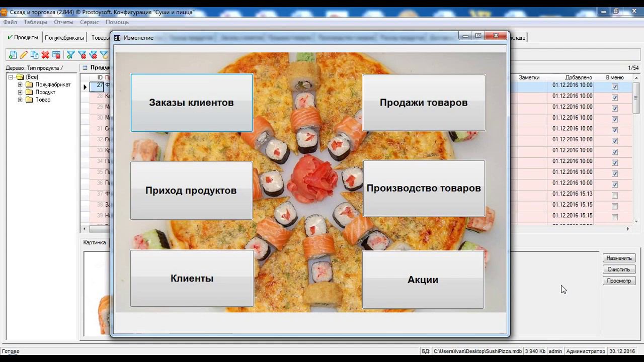
Task: Open the Сервис menu
Action: pos(90,22)
